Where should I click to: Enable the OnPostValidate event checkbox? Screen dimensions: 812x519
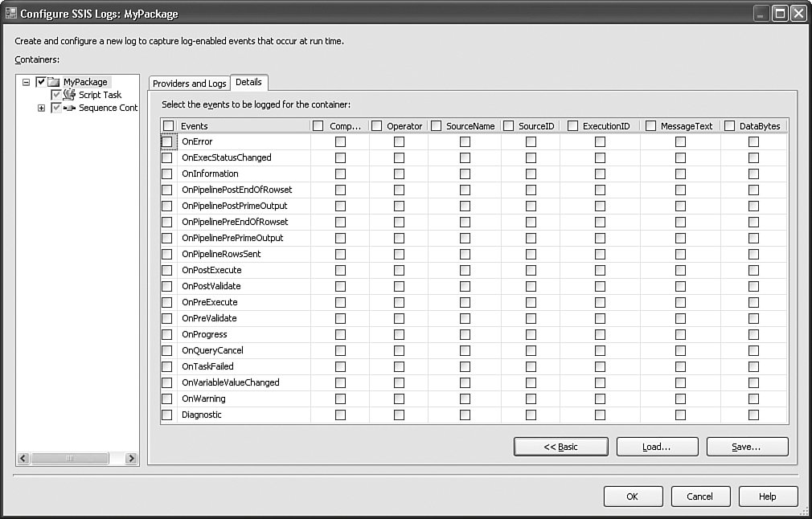[166, 286]
